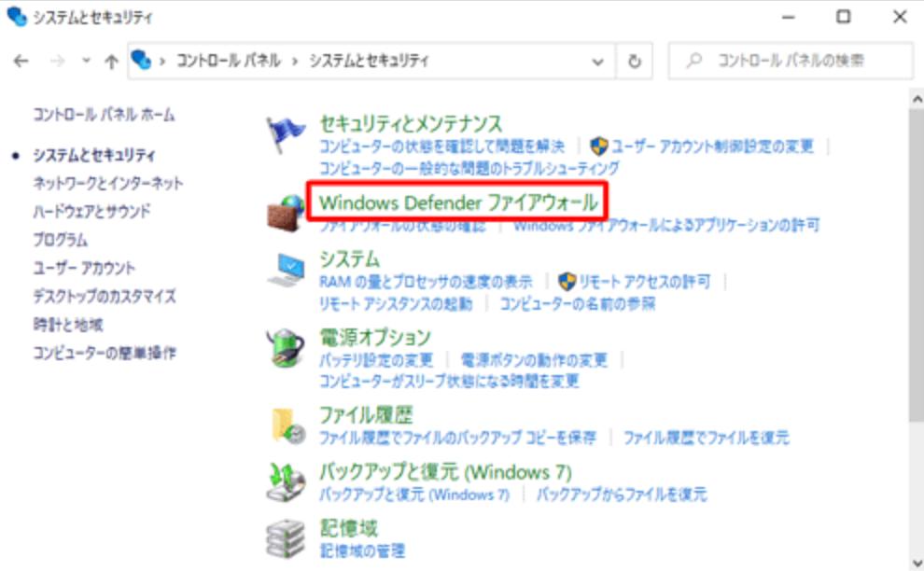This screenshot has width=924, height=571.
Task: Click コンピューターの一般的な問題のトラブルシューティング
Action: [469, 168]
